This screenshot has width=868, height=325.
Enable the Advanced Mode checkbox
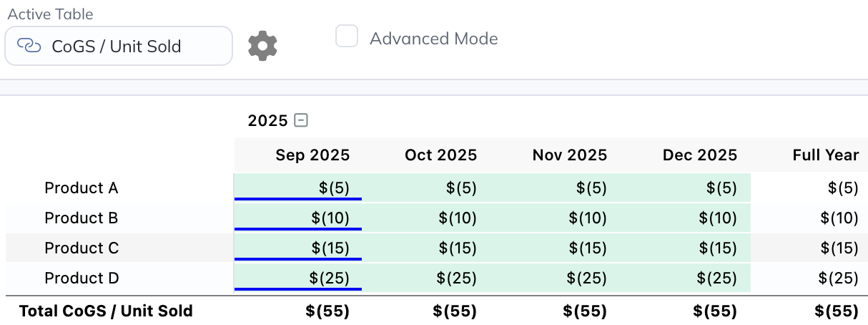click(347, 37)
